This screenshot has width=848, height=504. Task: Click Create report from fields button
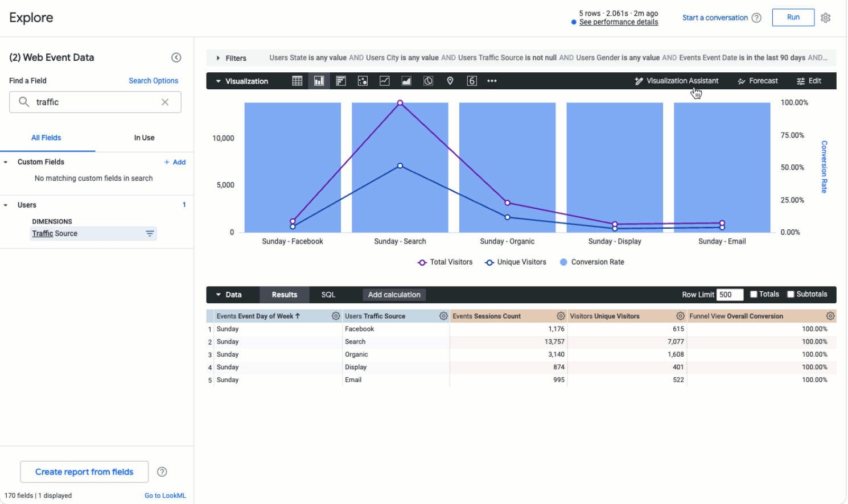(84, 472)
